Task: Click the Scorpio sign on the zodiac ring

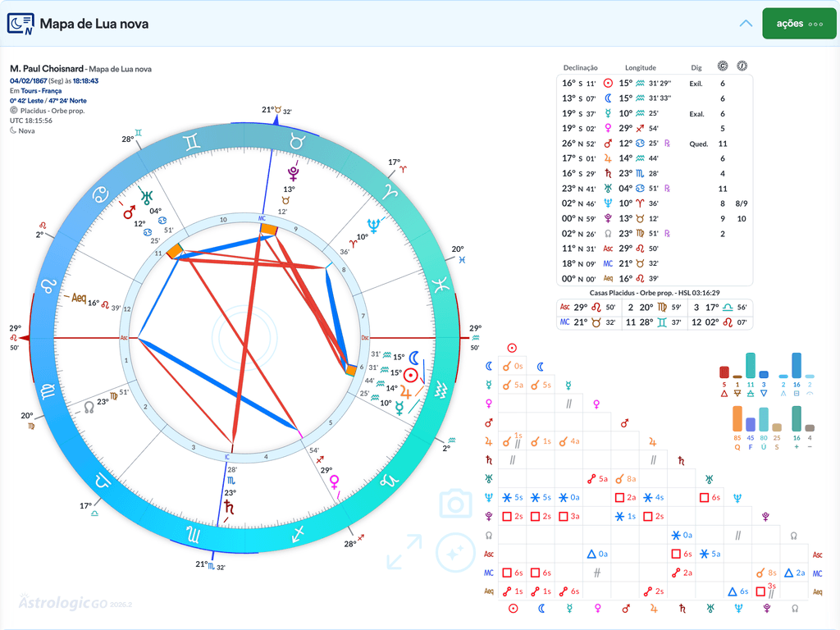Action: pyautogui.click(x=193, y=534)
